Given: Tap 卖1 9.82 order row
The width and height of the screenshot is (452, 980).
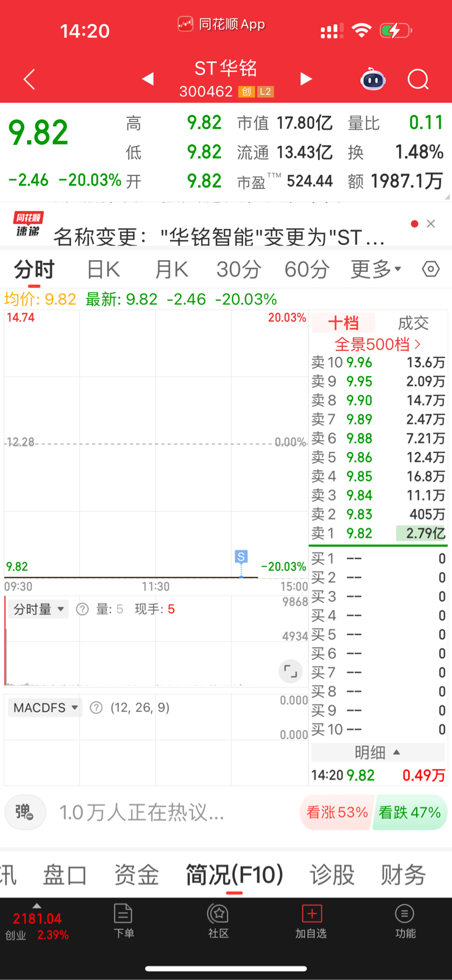Looking at the screenshot, I should click(378, 533).
